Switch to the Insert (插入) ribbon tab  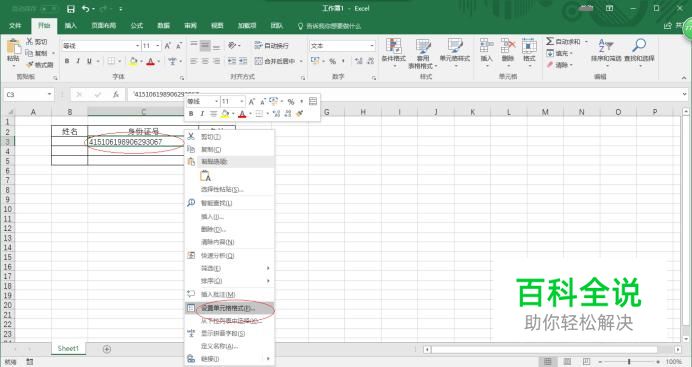click(71, 26)
